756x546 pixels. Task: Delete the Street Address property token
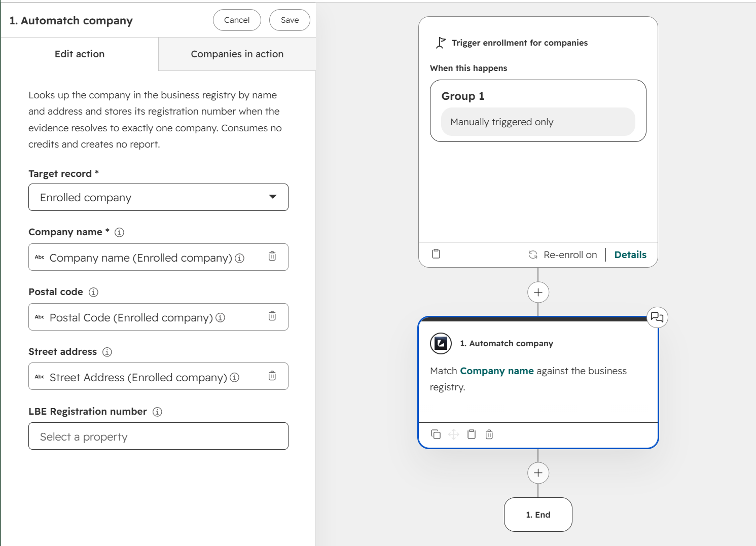click(272, 376)
